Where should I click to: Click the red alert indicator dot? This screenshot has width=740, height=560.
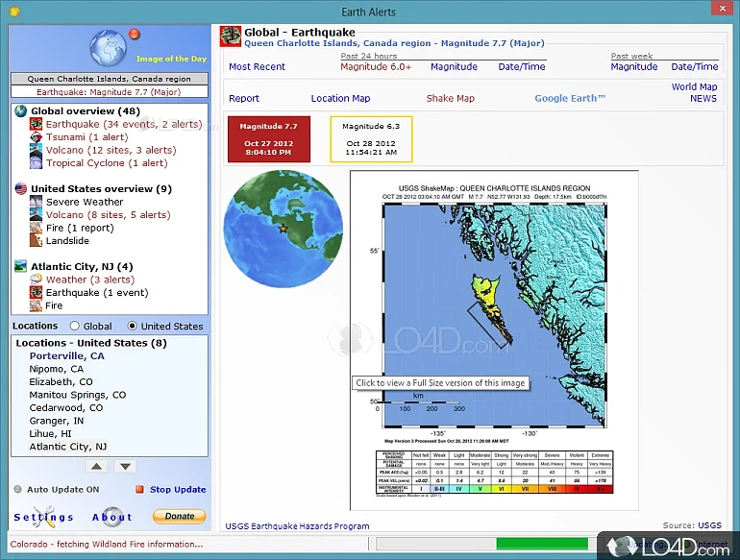135,34
